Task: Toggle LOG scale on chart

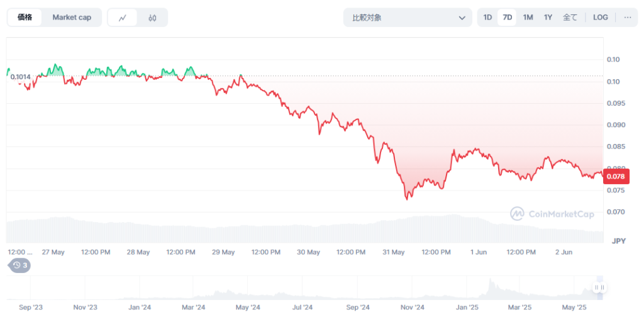Action: [600, 18]
